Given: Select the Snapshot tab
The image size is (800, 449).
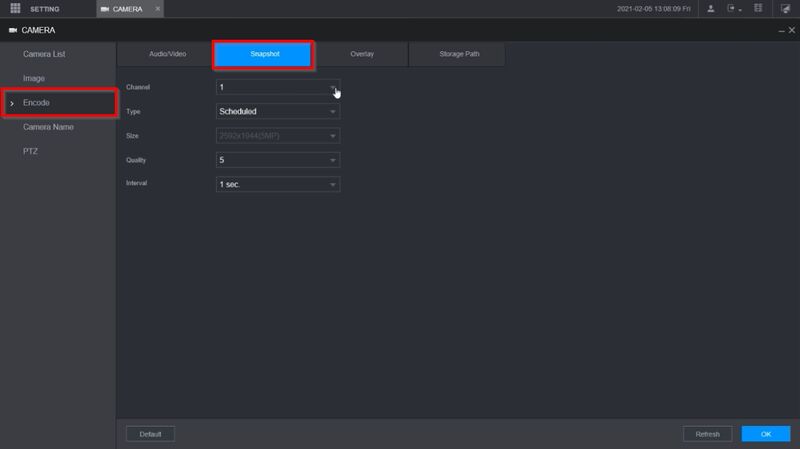Looking at the screenshot, I should pos(263,54).
